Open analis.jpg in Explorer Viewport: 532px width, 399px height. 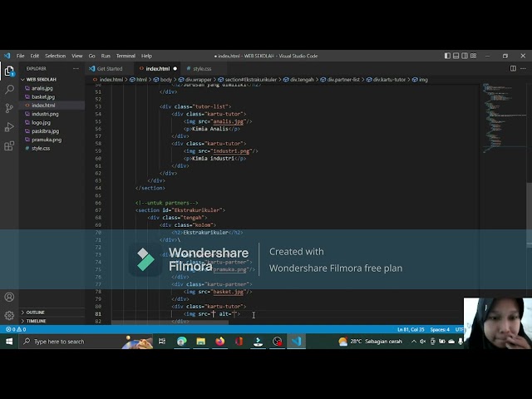point(42,88)
